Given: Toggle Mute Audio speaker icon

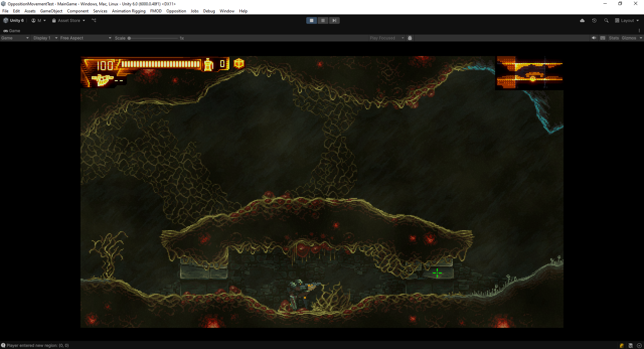Looking at the screenshot, I should [x=594, y=38].
